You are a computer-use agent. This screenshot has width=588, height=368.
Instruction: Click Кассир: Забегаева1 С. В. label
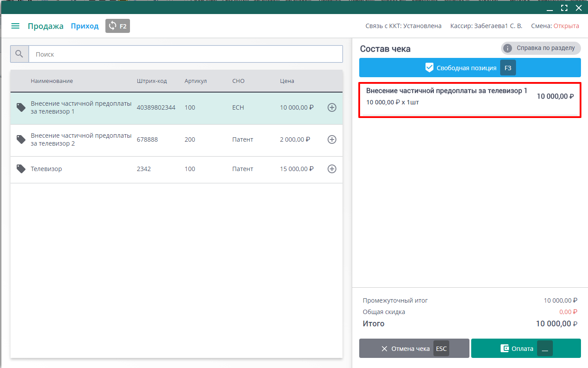pyautogui.click(x=487, y=26)
